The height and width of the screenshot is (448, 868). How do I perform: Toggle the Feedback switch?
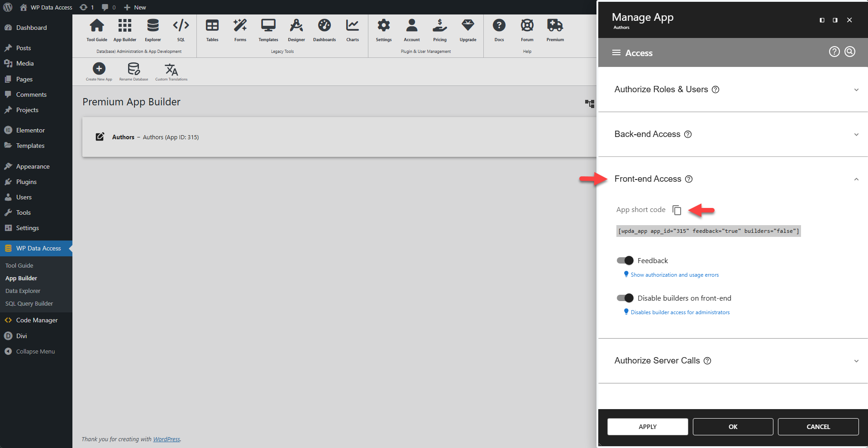[x=625, y=260]
